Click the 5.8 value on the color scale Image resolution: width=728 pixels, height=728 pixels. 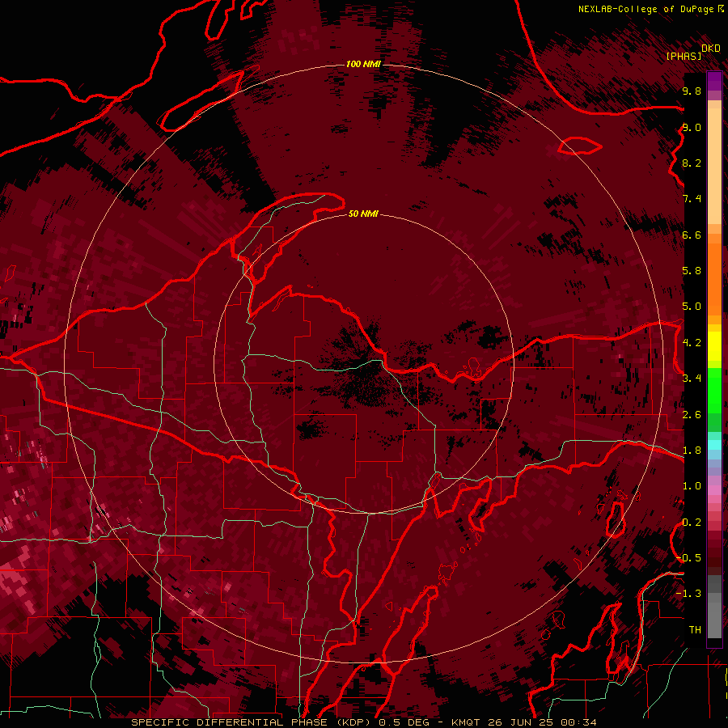(x=692, y=271)
